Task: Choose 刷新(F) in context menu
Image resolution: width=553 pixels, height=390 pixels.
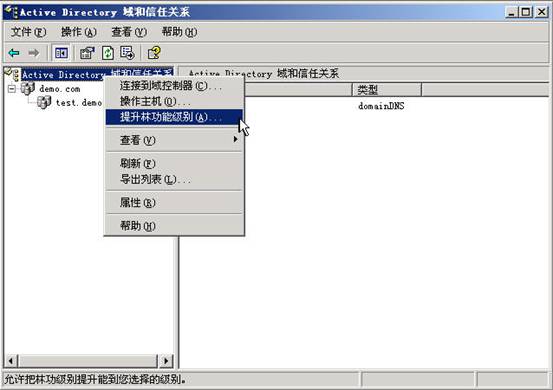Action: coord(174,163)
